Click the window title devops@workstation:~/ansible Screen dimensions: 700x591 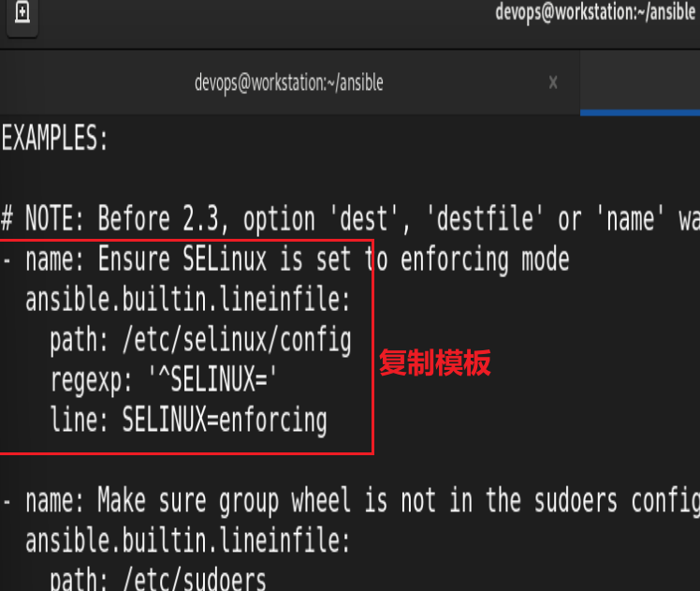595,12
